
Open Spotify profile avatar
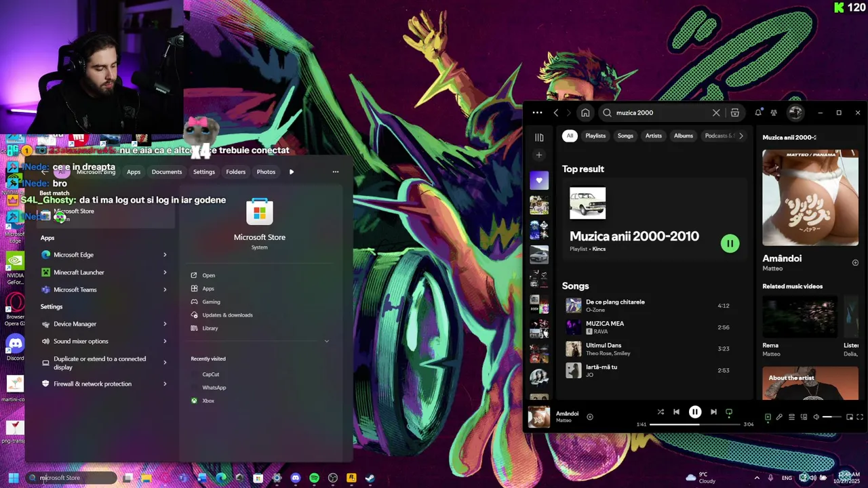[x=795, y=113]
